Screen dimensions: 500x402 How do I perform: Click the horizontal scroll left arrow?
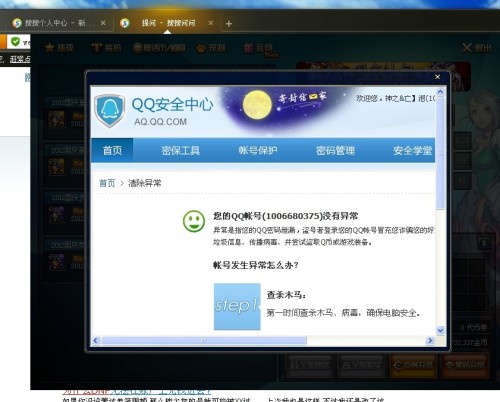(x=96, y=340)
